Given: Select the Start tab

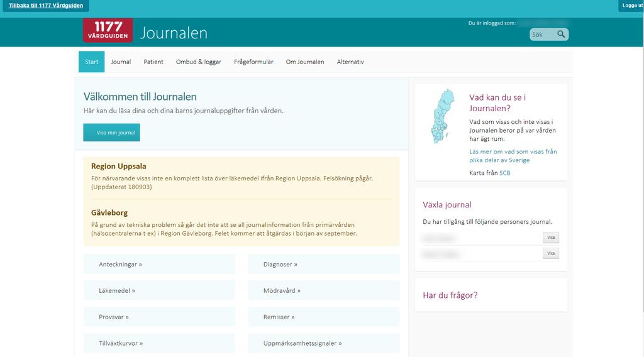Looking at the screenshot, I should (92, 62).
